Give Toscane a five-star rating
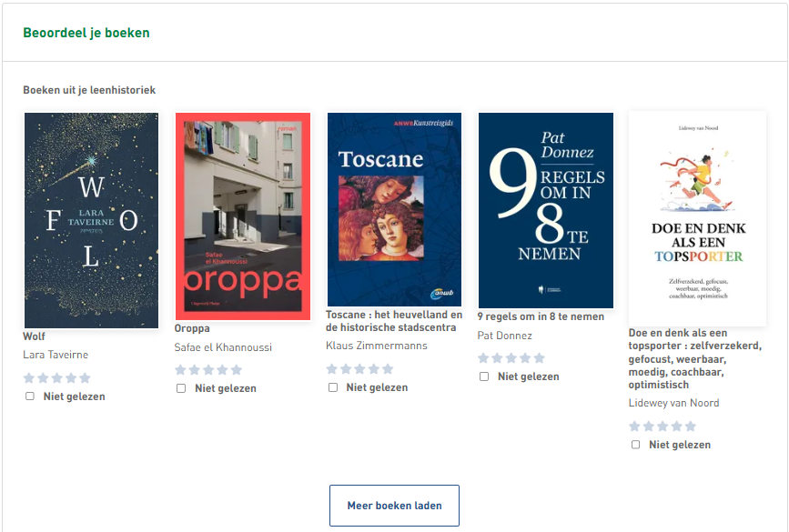This screenshot has height=532, width=789. point(388,369)
